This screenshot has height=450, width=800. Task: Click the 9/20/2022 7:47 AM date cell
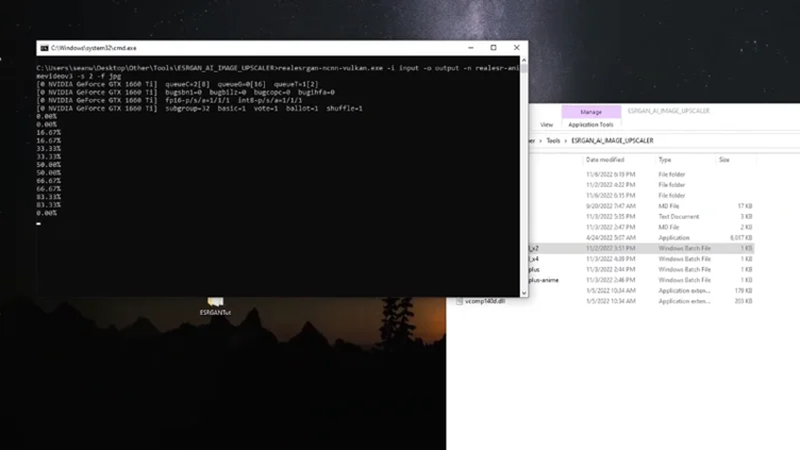(611, 206)
